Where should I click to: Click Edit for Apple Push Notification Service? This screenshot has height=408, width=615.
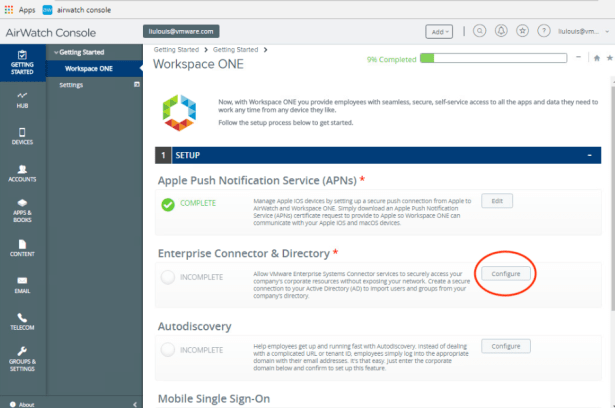497,201
